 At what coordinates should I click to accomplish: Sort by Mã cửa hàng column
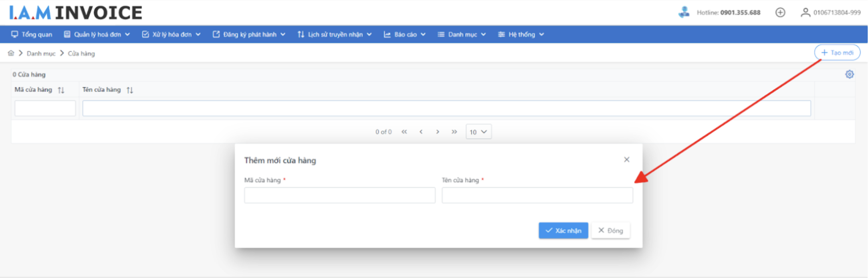[61, 90]
